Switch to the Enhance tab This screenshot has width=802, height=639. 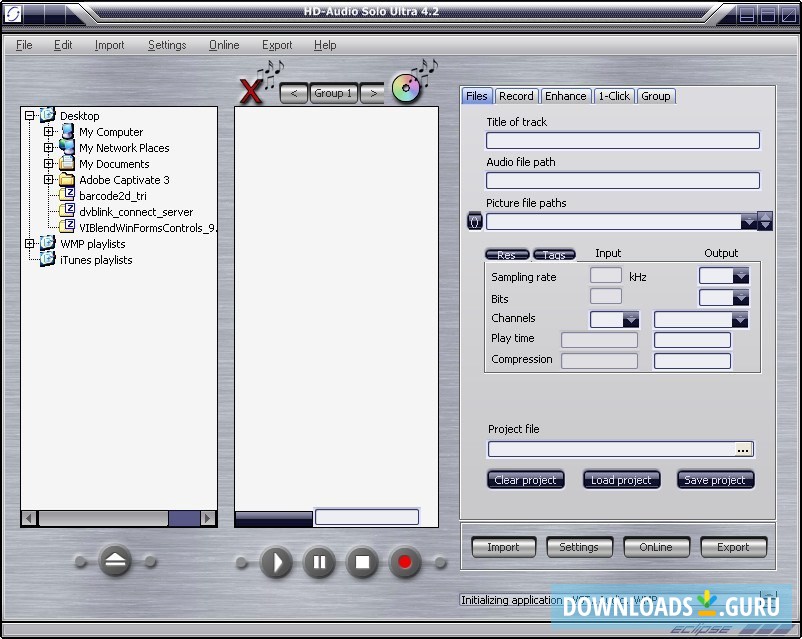point(566,96)
